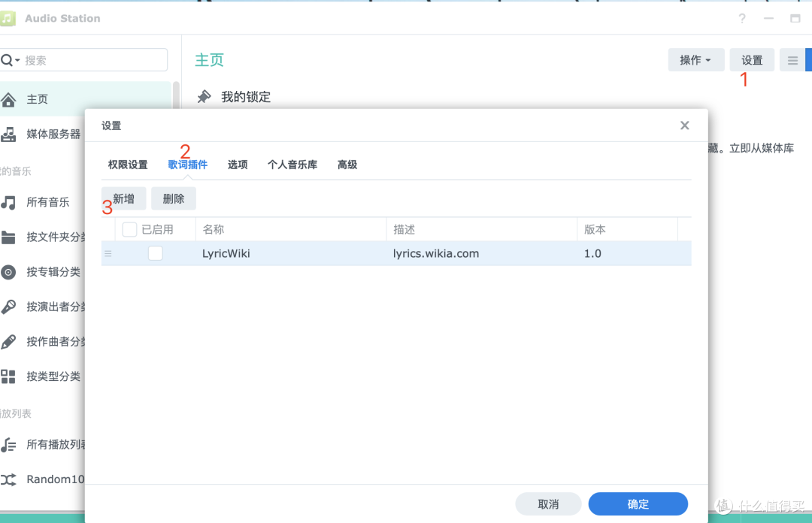This screenshot has height=523, width=812.
Task: Click the playlist icon for 所有播放列表
Action: 8,444
